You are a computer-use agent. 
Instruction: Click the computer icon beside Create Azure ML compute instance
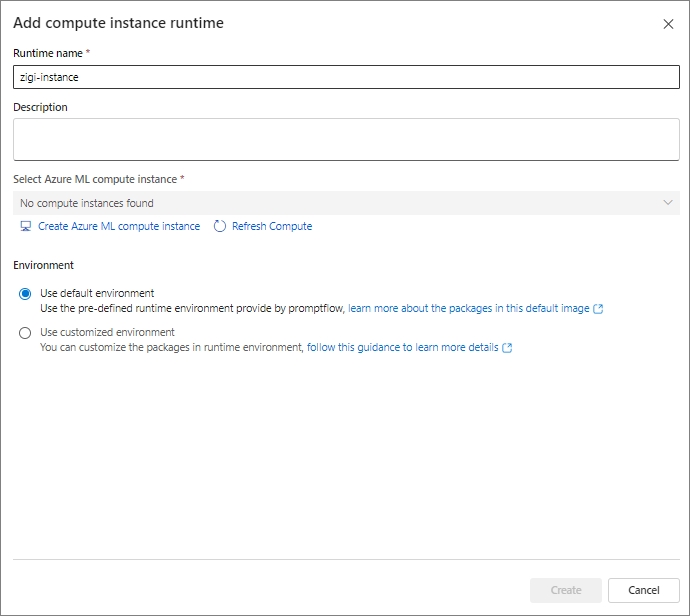[26, 227]
